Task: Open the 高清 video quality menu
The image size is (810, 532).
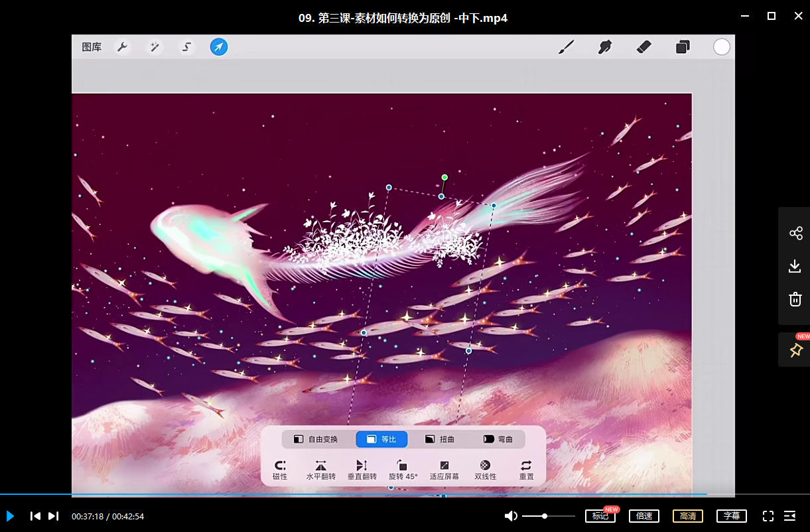Action: tap(688, 516)
